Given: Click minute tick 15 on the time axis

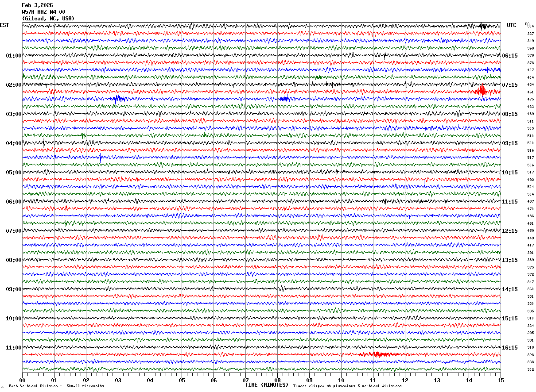Looking at the screenshot, I should tap(501, 380).
